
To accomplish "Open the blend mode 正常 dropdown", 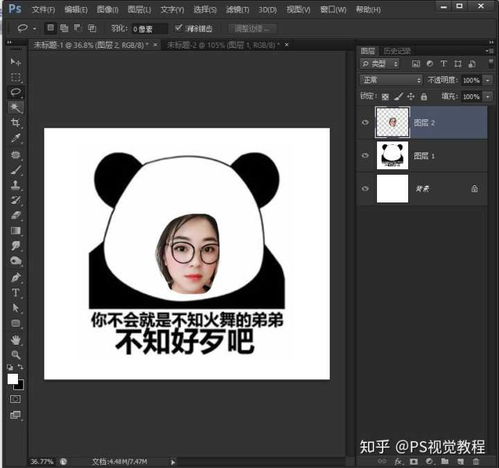I will click(391, 80).
